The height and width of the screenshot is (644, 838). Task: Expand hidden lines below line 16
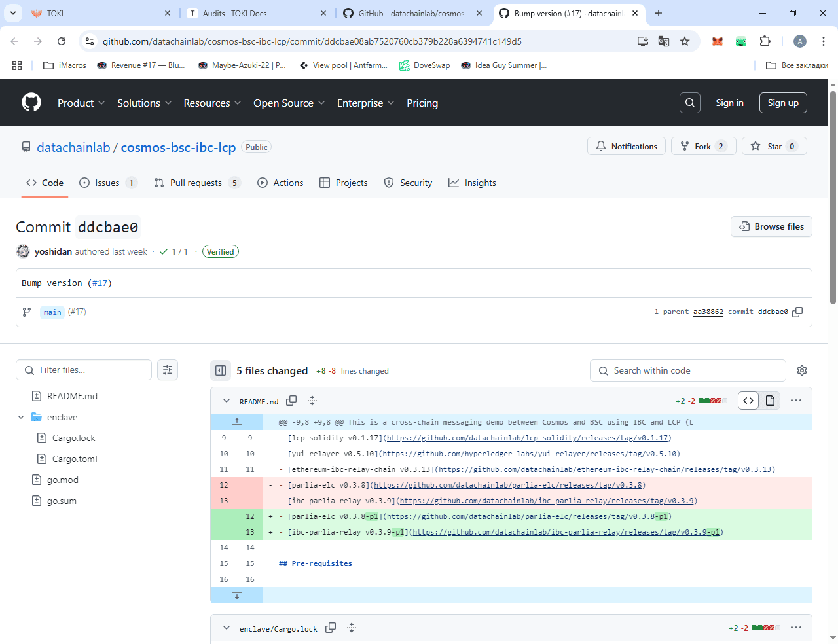click(237, 595)
